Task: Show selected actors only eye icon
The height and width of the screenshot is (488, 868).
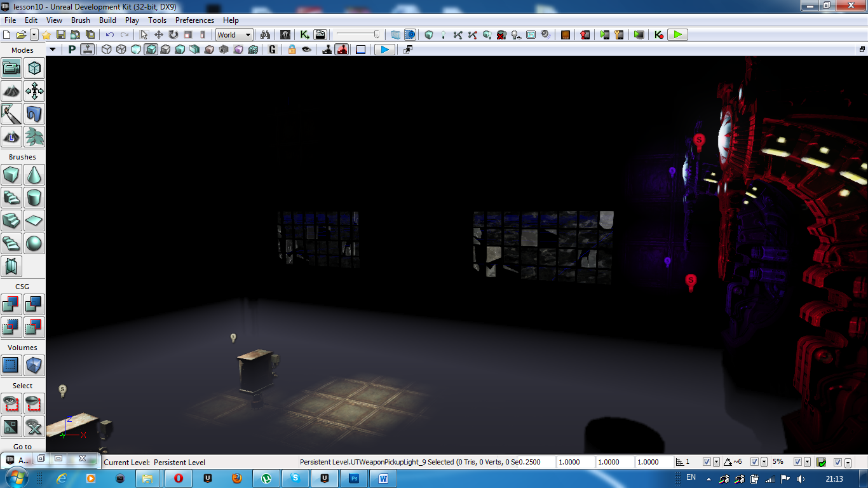Action: tap(11, 403)
